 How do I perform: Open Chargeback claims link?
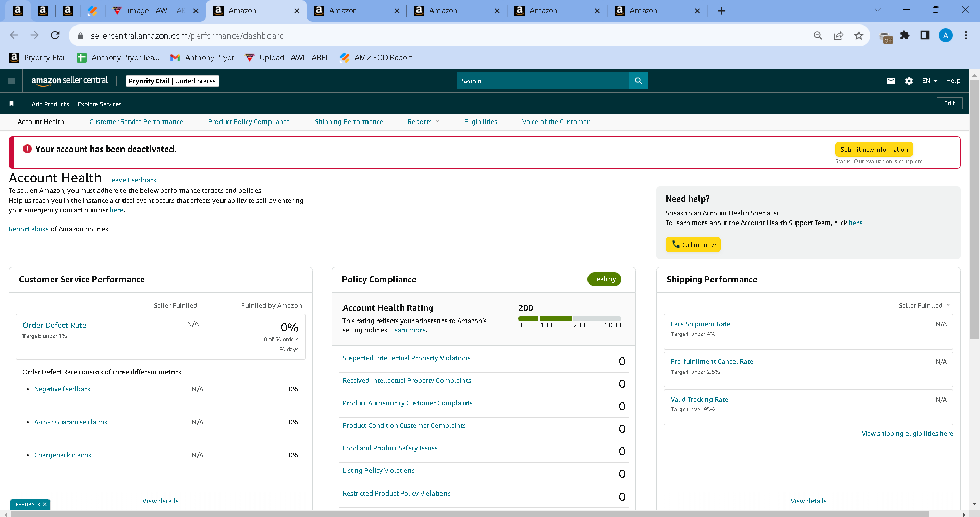[x=63, y=455]
